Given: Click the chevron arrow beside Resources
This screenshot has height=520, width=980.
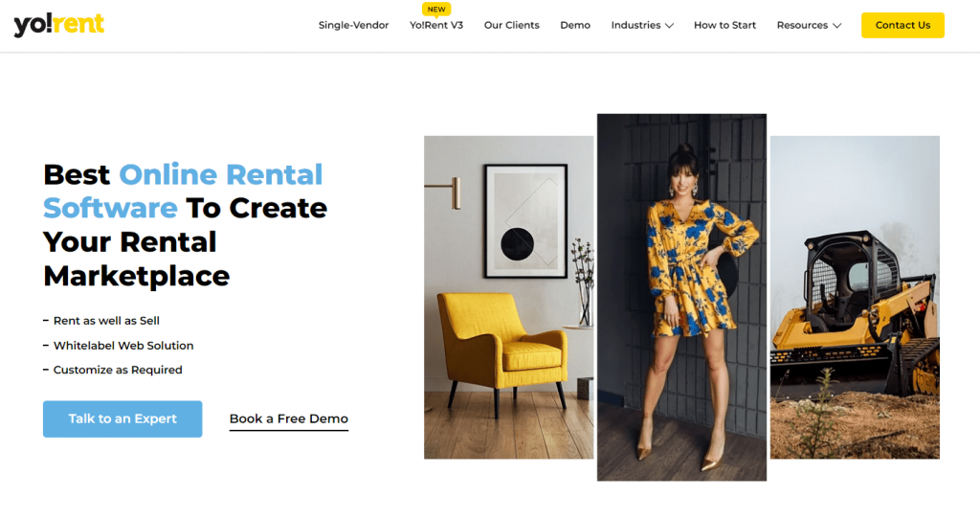Looking at the screenshot, I should [x=836, y=26].
